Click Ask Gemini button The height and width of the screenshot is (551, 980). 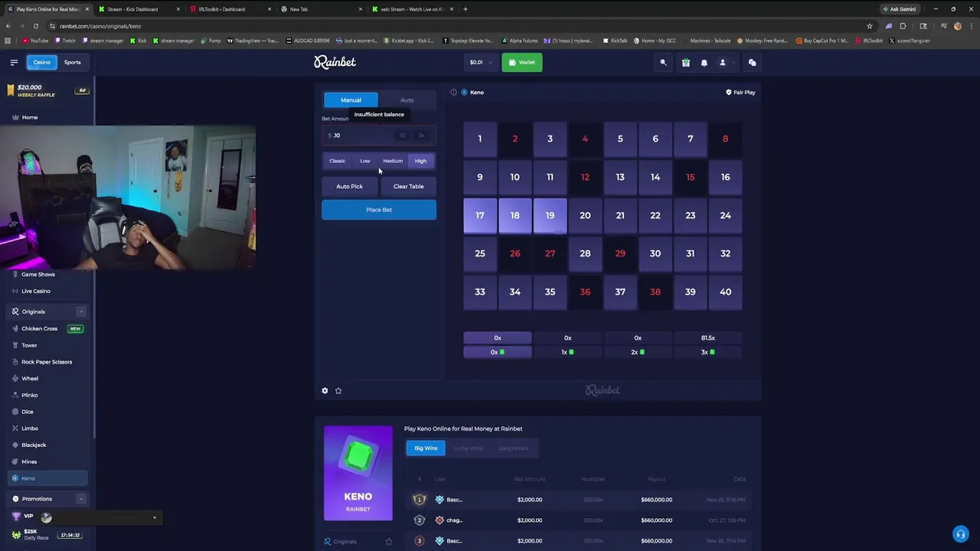[x=900, y=9]
